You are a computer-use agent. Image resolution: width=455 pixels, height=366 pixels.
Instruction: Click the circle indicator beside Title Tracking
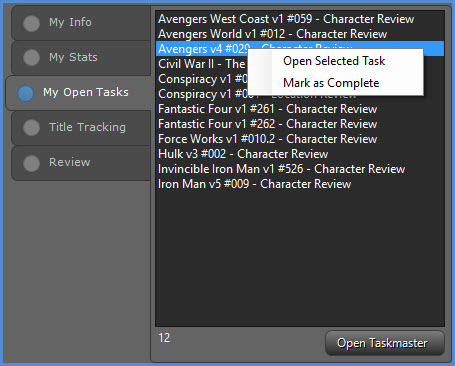click(32, 128)
